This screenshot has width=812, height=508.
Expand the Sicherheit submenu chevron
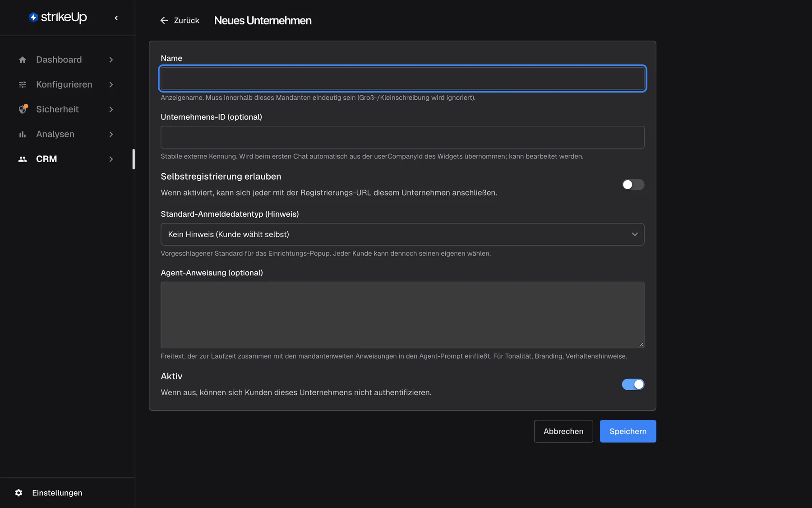pyautogui.click(x=111, y=109)
